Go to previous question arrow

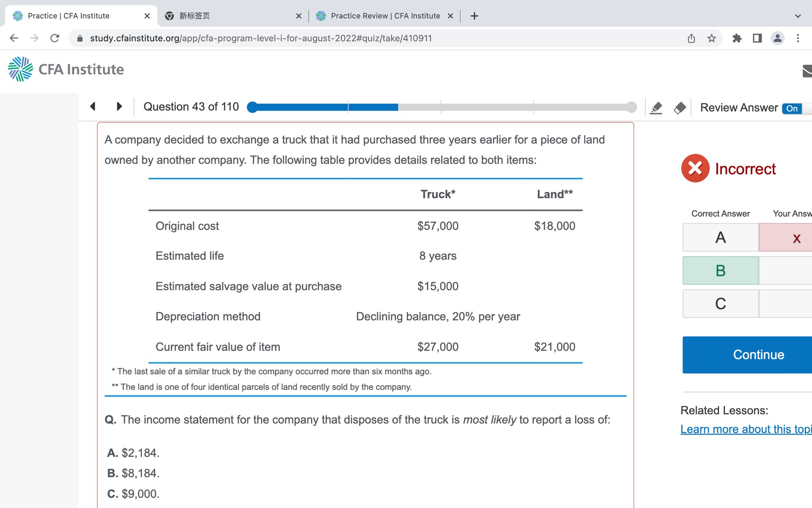[93, 106]
